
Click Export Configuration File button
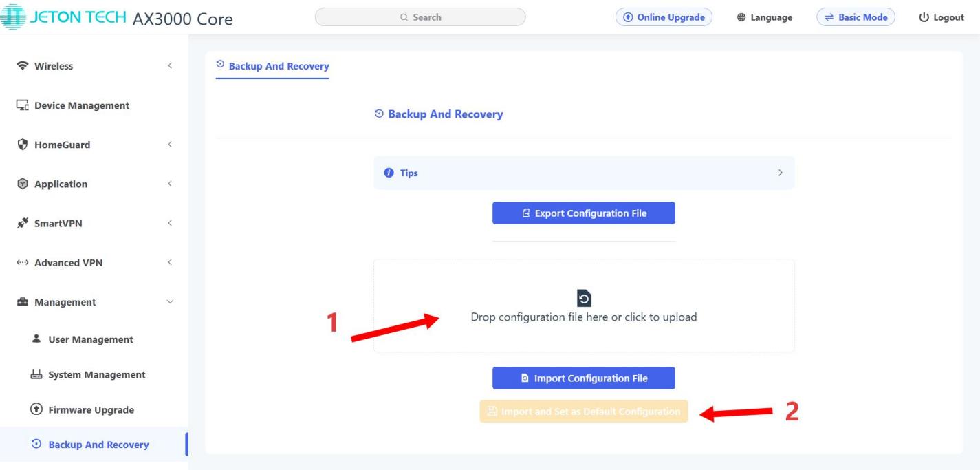pos(584,213)
